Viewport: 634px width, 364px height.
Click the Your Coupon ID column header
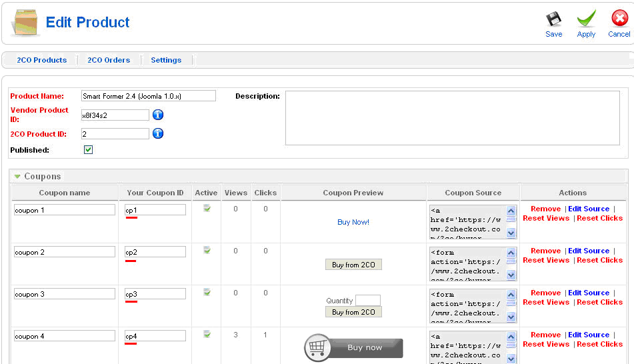click(x=155, y=193)
